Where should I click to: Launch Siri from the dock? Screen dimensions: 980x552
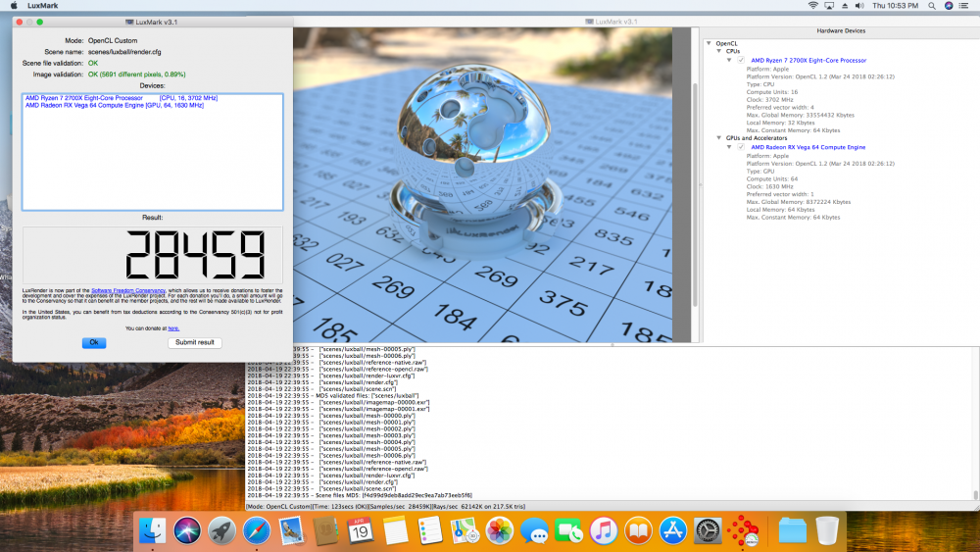click(187, 530)
